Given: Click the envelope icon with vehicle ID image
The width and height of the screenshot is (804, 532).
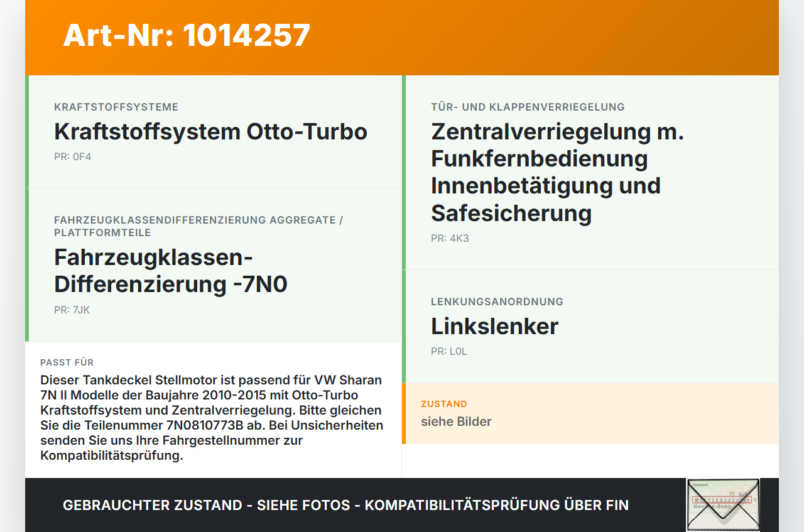Looking at the screenshot, I should [x=723, y=504].
